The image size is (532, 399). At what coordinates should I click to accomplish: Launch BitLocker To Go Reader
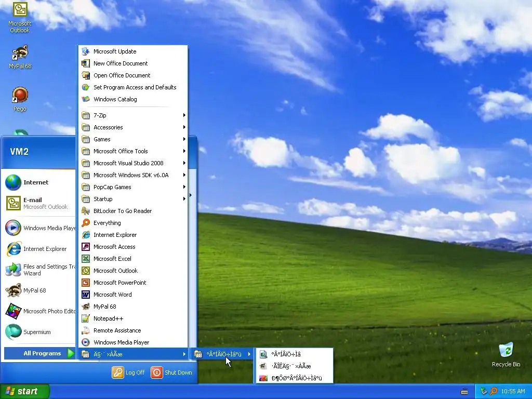click(x=132, y=211)
